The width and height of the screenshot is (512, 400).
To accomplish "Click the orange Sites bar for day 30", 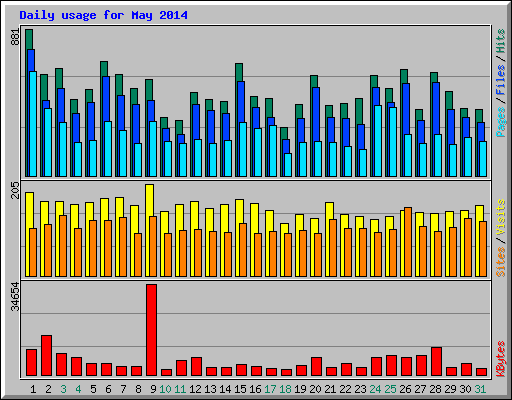I will 468,247.
